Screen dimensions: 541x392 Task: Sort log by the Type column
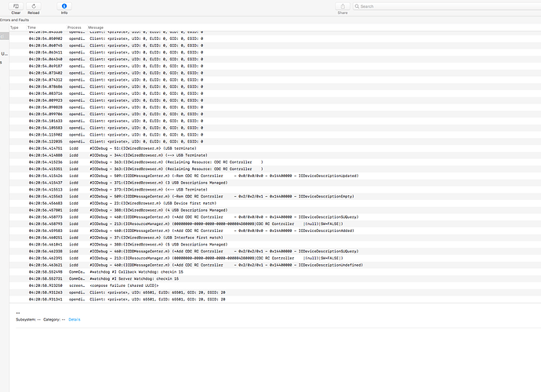tap(14, 27)
